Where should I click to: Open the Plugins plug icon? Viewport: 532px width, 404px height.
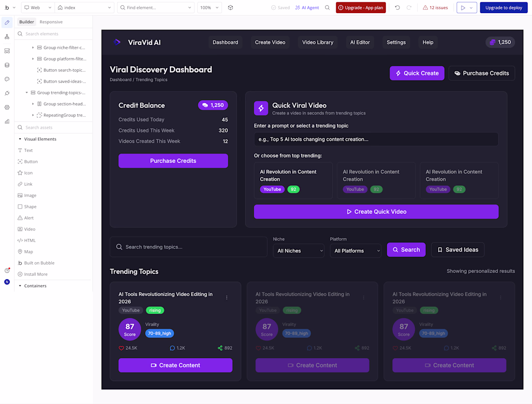click(x=7, y=93)
